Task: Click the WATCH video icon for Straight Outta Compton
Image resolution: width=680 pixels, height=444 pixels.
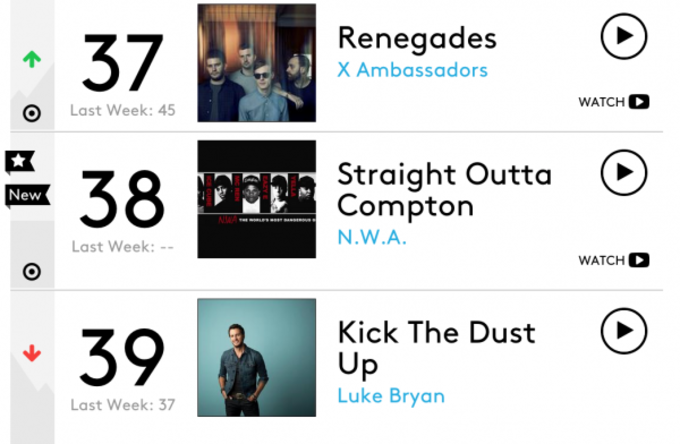Action: tap(639, 260)
